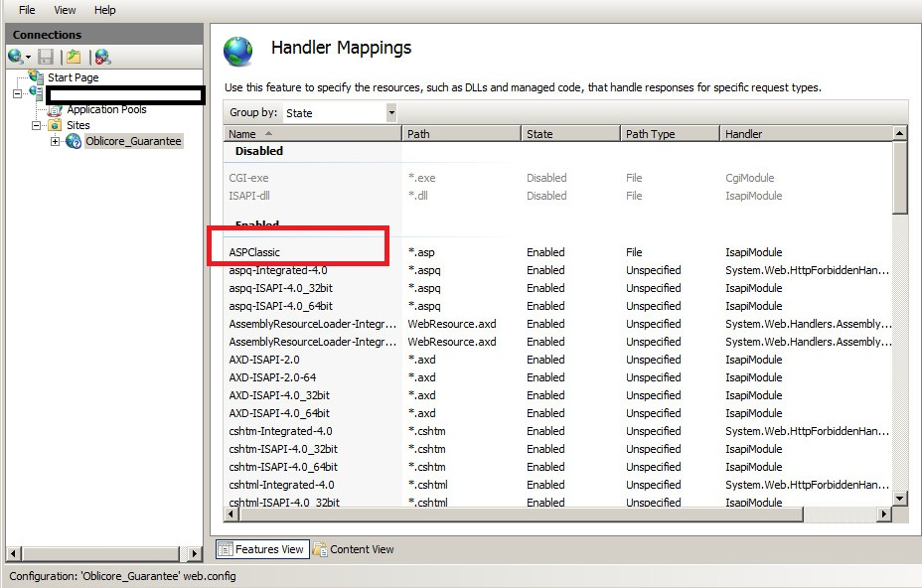Sort by the Path Type column header
922x588 pixels.
[671, 134]
